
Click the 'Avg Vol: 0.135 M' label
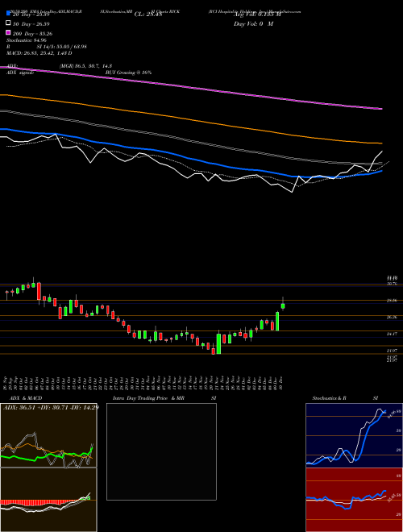257,15
